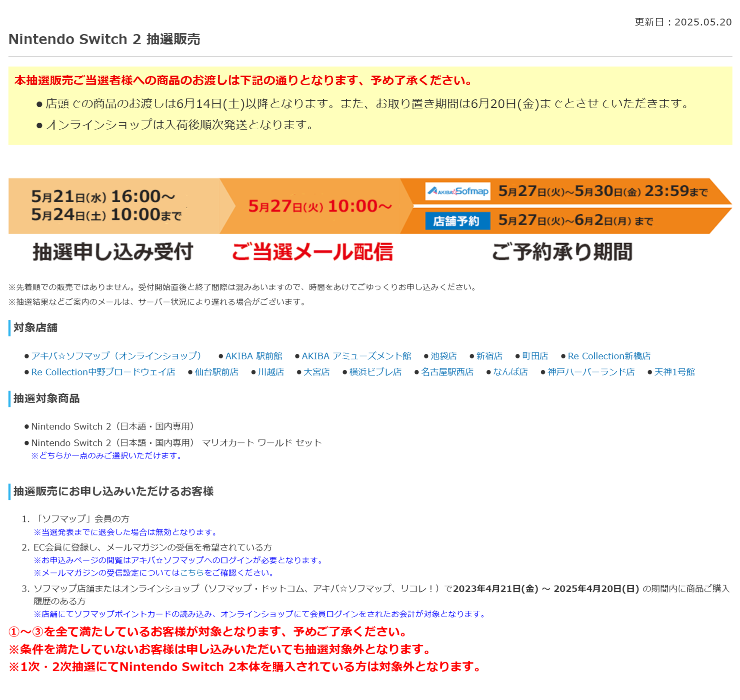Open the AKIBA 駅前館 store link
The image size is (740, 700).
click(254, 356)
